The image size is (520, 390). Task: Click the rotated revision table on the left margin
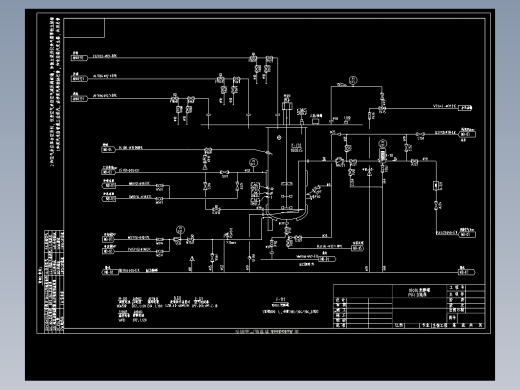(x=54, y=281)
